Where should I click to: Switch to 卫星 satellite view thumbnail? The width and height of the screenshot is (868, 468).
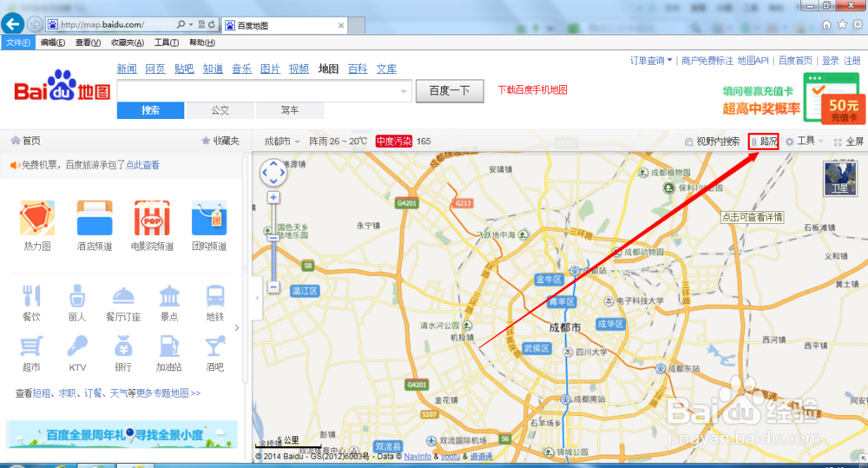pos(839,178)
